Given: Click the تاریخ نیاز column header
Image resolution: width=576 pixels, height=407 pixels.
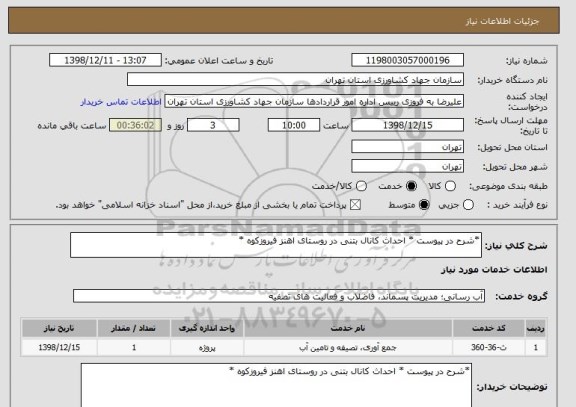Looking at the screenshot, I should (x=59, y=328).
